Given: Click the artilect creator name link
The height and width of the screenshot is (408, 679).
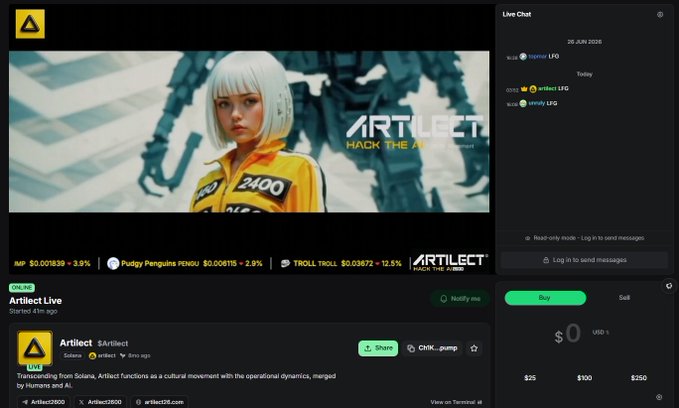Looking at the screenshot, I should [107, 356].
